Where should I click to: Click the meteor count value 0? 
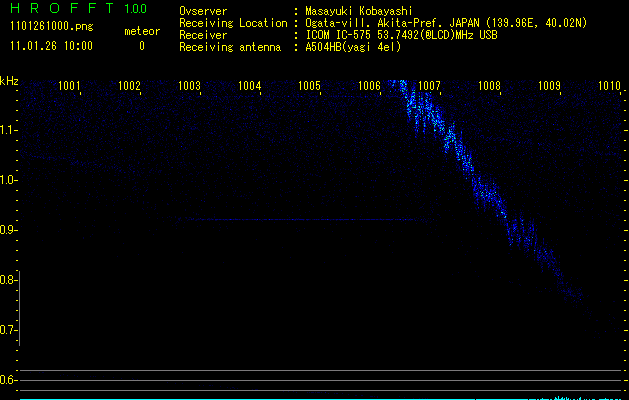[142, 46]
